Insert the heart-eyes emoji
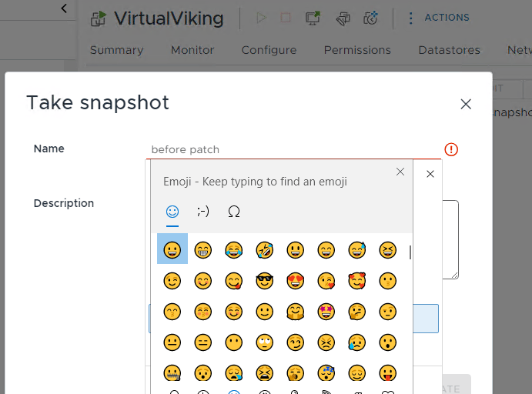 (x=296, y=281)
